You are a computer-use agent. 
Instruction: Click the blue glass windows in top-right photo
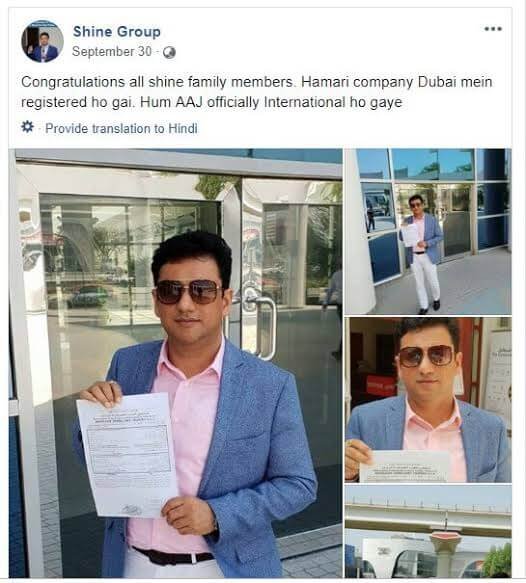pyautogui.click(x=433, y=164)
